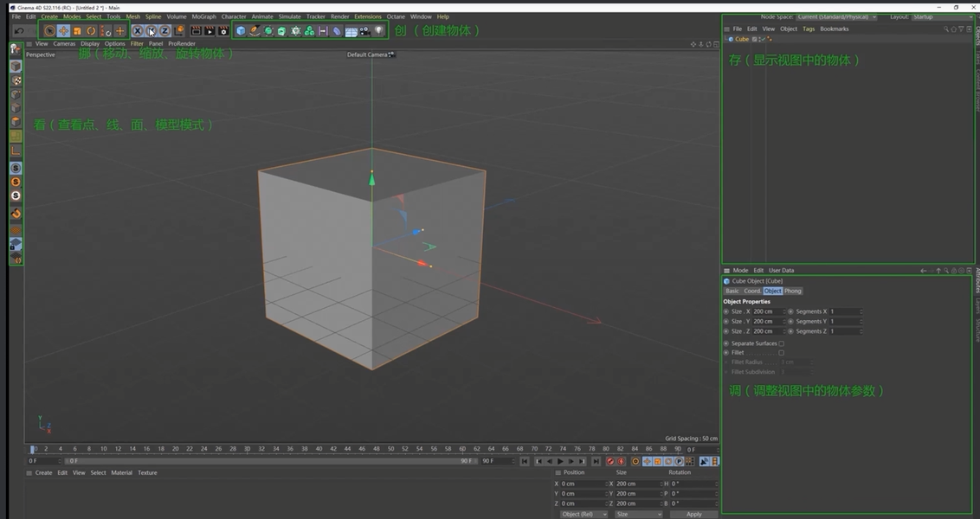
Task: Open the viewport Cameras menu
Action: pyautogui.click(x=64, y=44)
